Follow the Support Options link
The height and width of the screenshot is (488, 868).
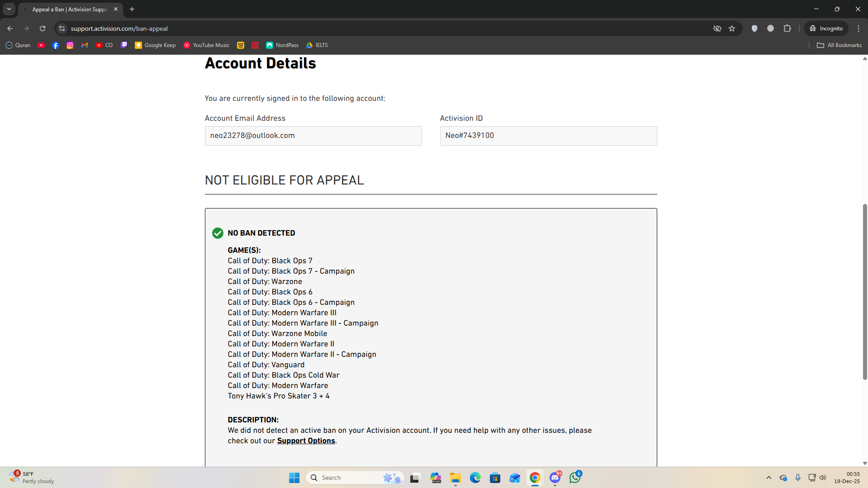[306, 441]
